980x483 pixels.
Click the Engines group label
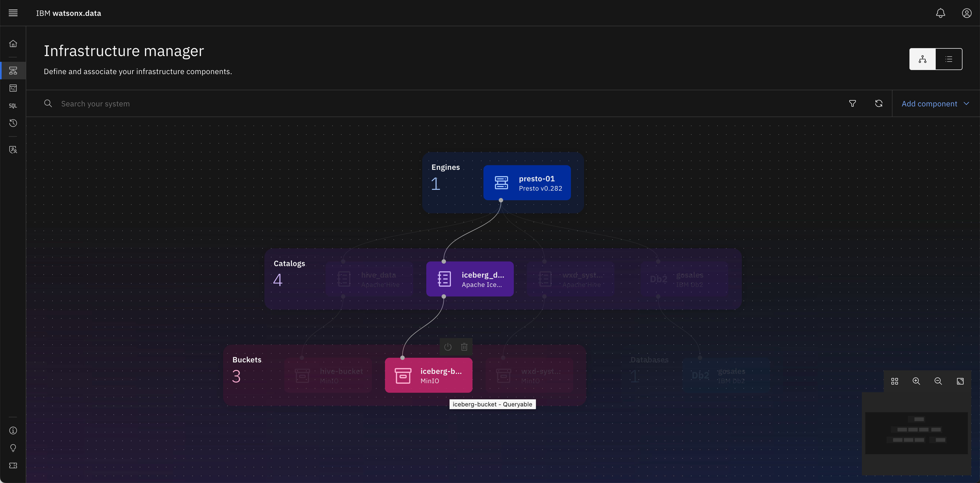coord(445,167)
